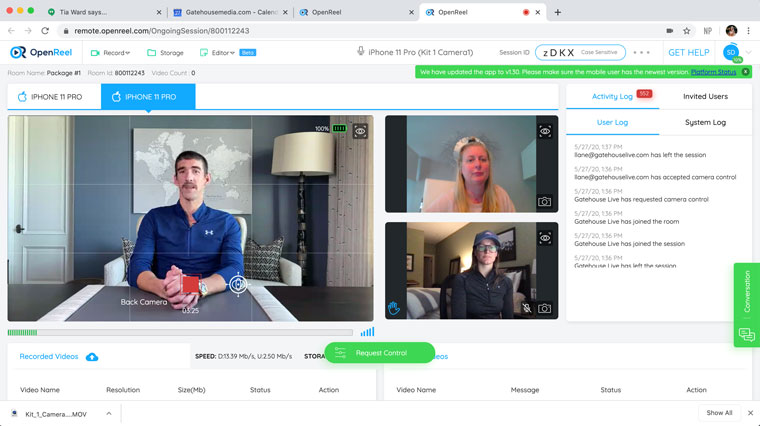Expand the user account chevron

pyautogui.click(x=749, y=52)
